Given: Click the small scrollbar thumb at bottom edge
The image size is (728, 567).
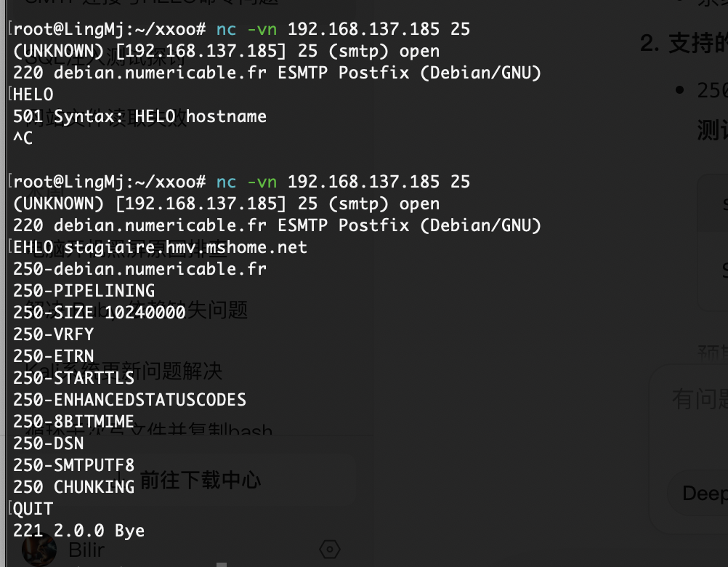Looking at the screenshot, I should 222,565.
